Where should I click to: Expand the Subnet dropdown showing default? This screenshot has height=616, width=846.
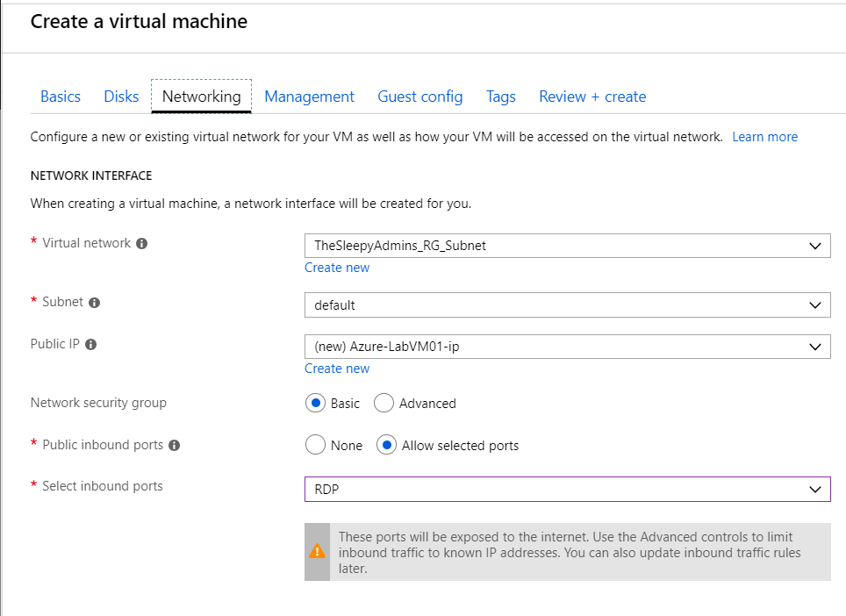coord(567,305)
